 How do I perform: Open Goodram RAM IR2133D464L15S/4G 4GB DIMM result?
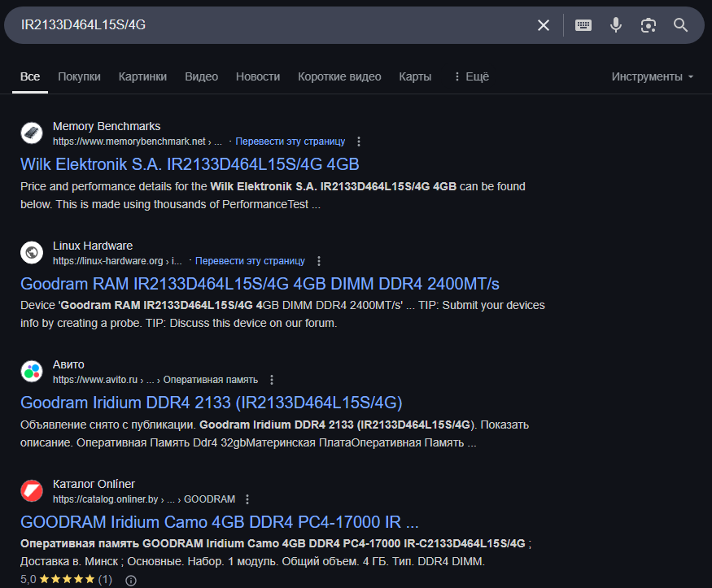(260, 284)
